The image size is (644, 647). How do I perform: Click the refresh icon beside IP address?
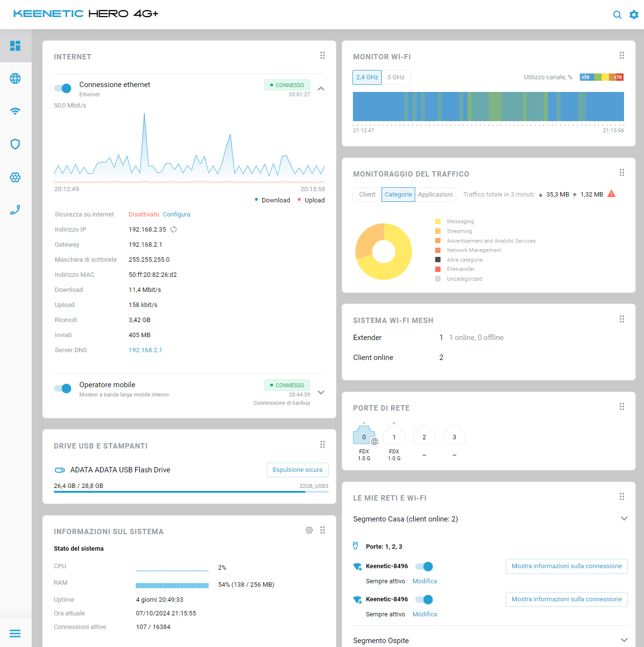click(174, 230)
